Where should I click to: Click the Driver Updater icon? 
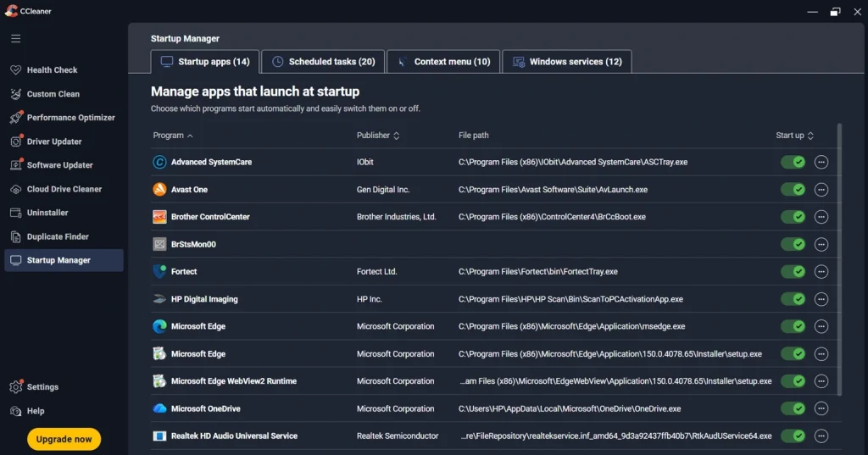pyautogui.click(x=16, y=141)
